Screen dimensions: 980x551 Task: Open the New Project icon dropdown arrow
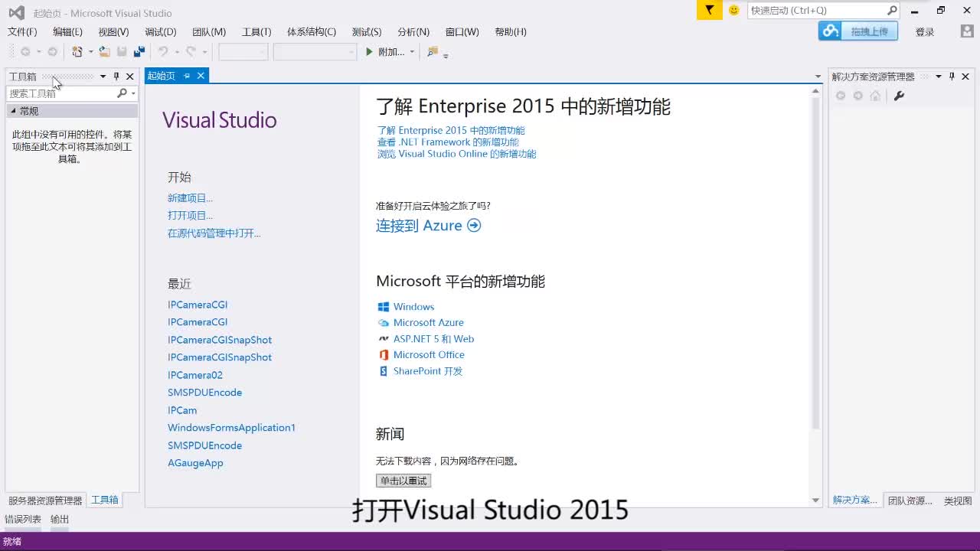point(90,52)
